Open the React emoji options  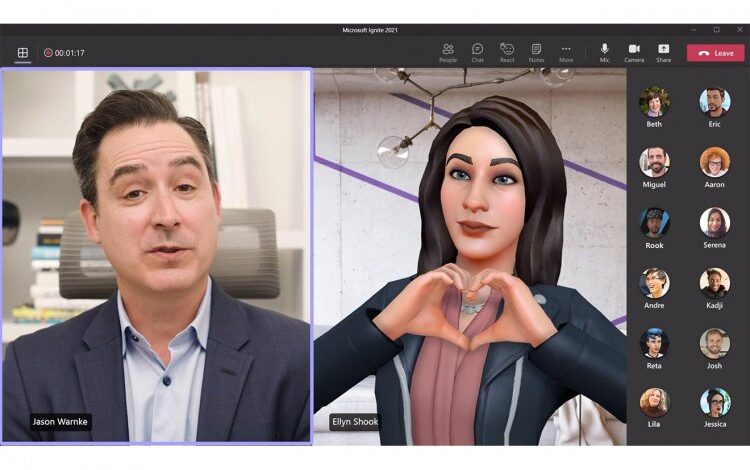507,52
